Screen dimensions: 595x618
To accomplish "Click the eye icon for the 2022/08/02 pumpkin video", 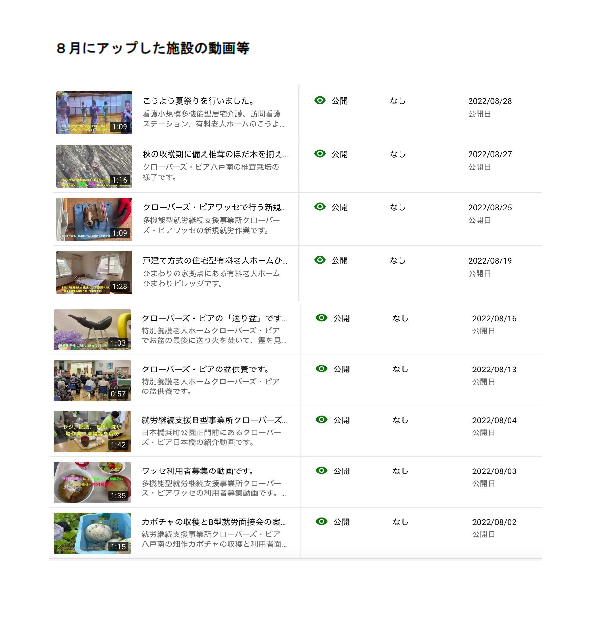I will pyautogui.click(x=322, y=521).
